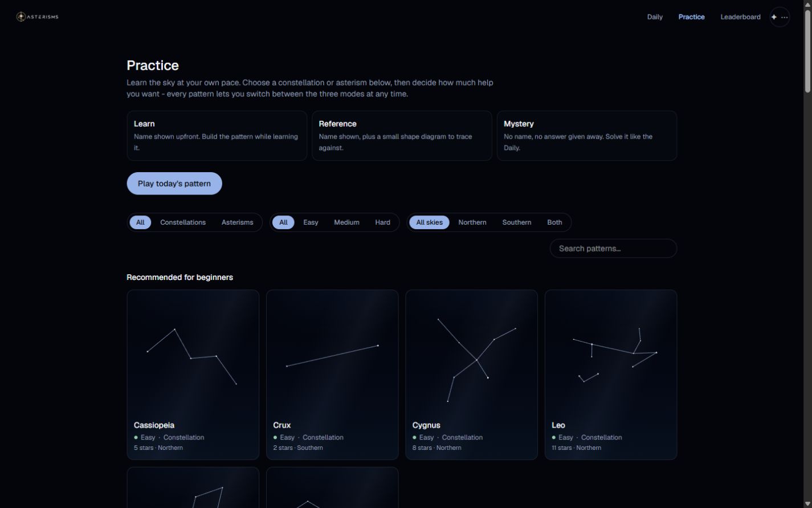
Task: Click '5 stars · Northern' text under Cassiopeia
Action: [158, 448]
